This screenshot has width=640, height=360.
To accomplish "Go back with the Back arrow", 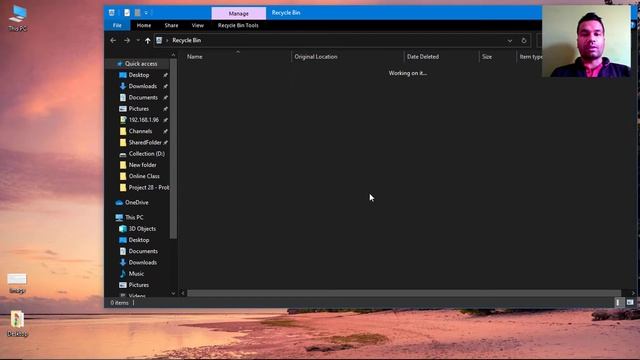I will (x=113, y=40).
